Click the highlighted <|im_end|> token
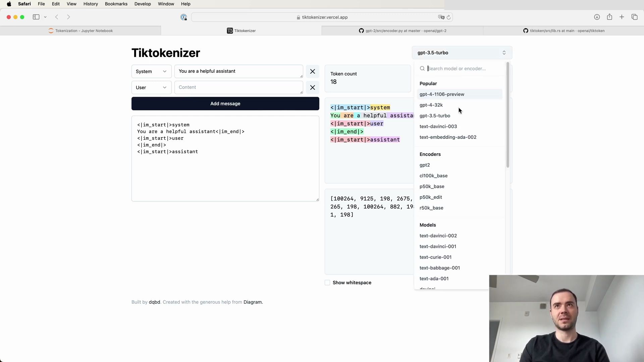Screen dimensions: 644x362 click(x=347, y=132)
